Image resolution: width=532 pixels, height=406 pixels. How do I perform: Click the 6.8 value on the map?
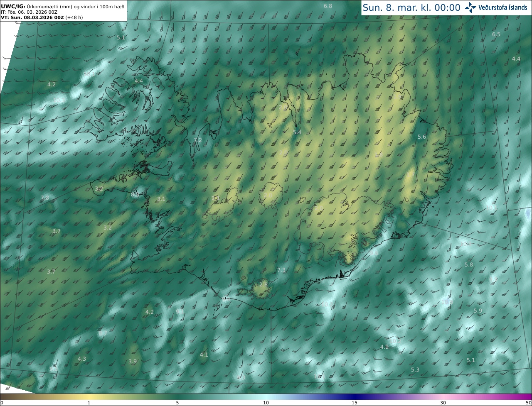(328, 6)
